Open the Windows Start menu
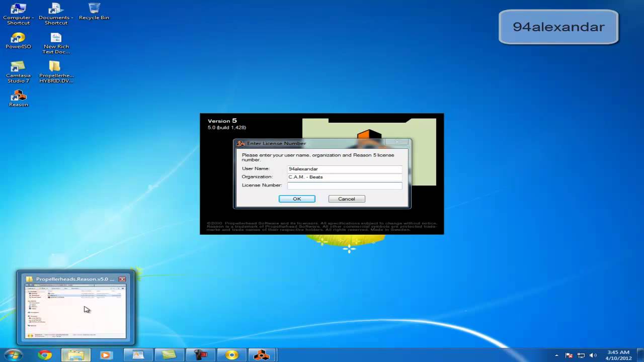Image resolution: width=644 pixels, height=362 pixels. [x=13, y=355]
